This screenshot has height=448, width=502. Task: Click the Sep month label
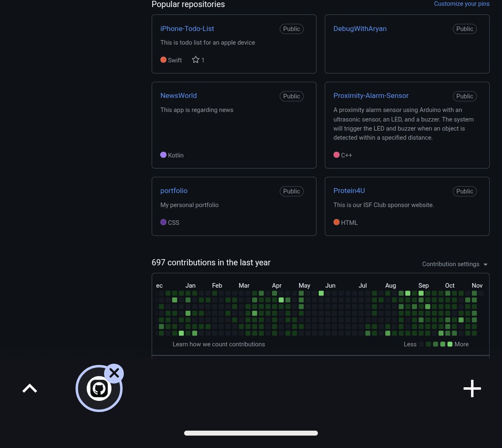tap(423, 286)
